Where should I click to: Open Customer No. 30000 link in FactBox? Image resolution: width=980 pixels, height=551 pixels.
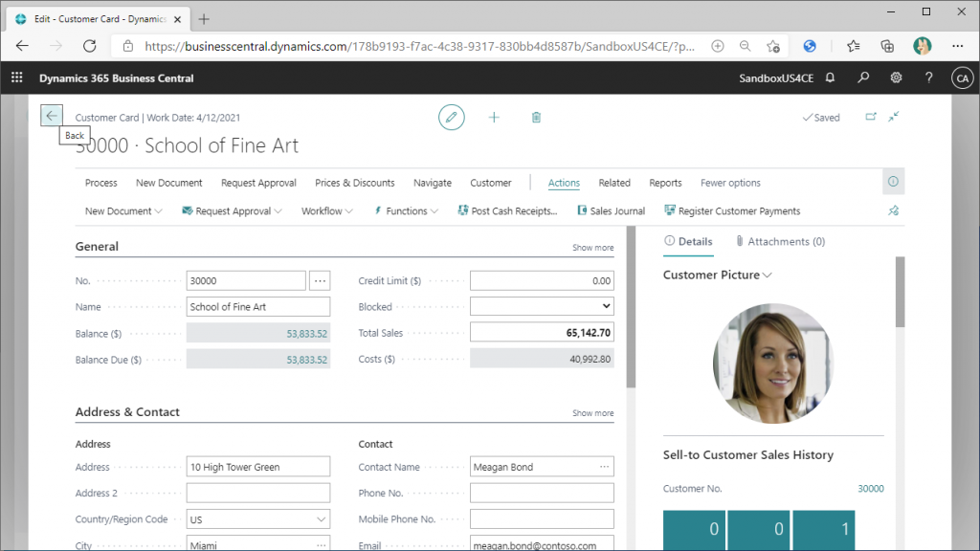tap(871, 489)
